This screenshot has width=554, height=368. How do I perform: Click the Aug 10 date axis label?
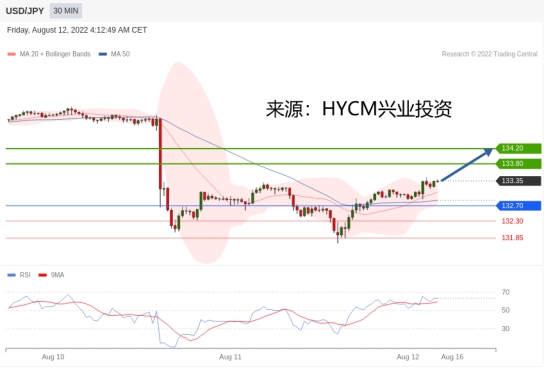point(53,357)
